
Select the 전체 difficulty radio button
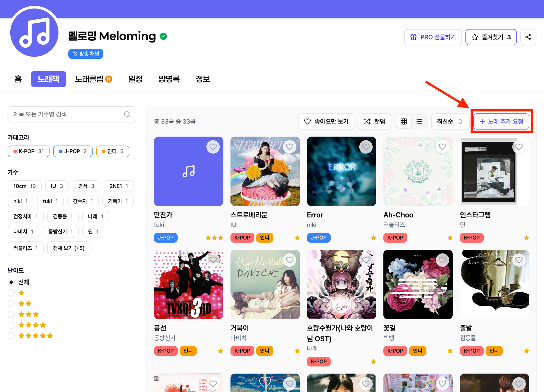(x=11, y=282)
